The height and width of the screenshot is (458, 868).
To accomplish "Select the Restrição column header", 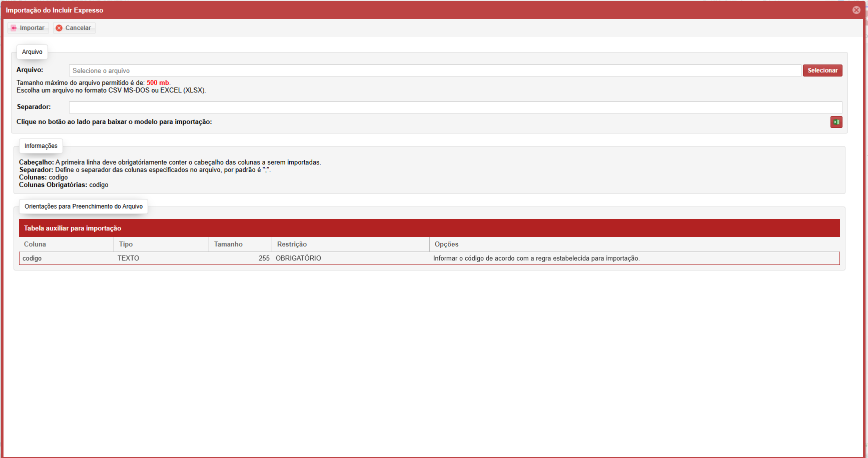I will (x=292, y=244).
